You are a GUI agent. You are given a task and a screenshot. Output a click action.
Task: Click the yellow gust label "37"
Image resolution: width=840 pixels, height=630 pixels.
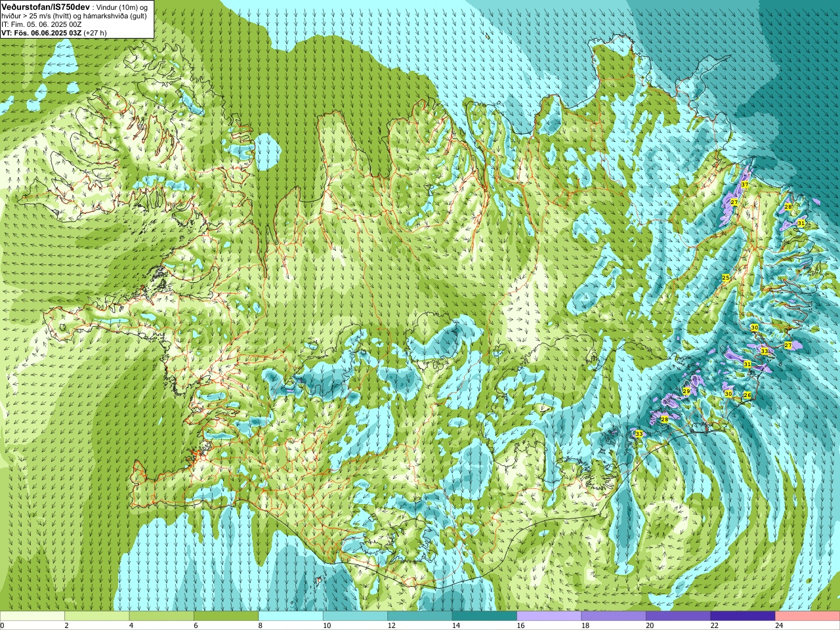point(745,185)
